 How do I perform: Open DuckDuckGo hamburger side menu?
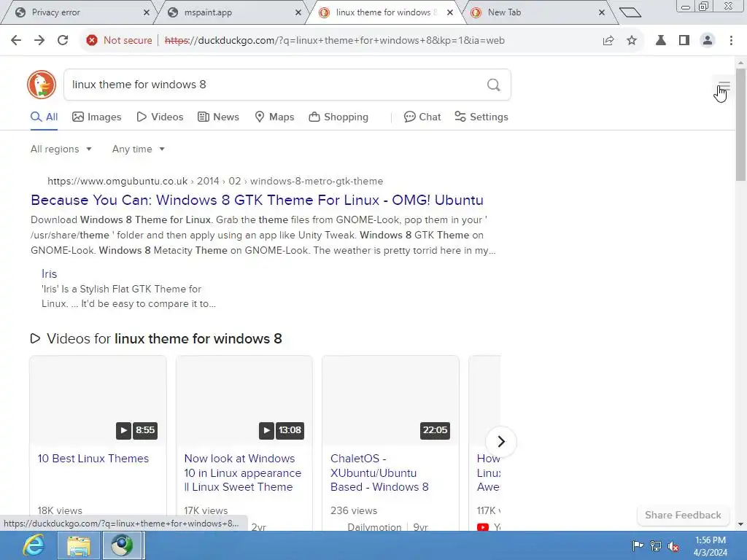pyautogui.click(x=724, y=87)
